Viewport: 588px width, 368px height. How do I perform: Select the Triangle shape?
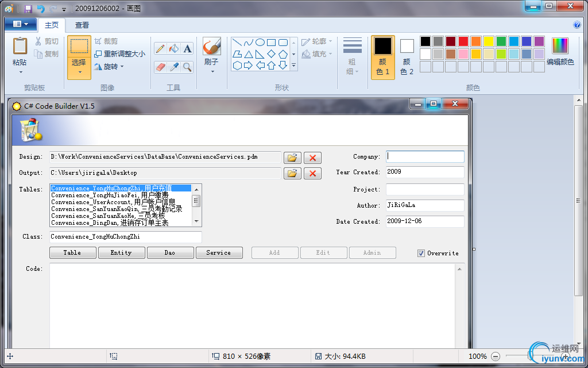248,55
